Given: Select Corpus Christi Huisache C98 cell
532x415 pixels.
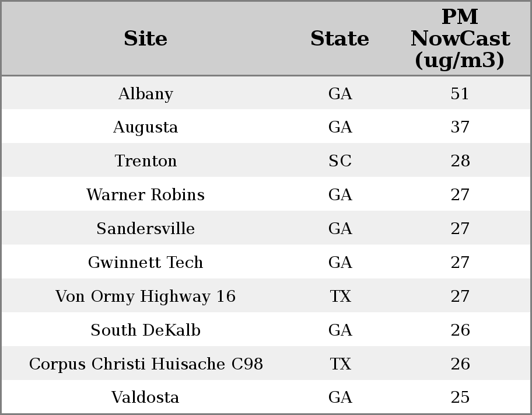Looking at the screenshot, I should (145, 364).
